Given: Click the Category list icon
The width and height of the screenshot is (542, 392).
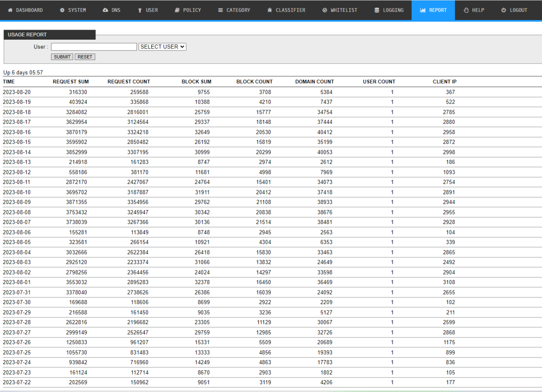Looking at the screenshot, I should 220,10.
